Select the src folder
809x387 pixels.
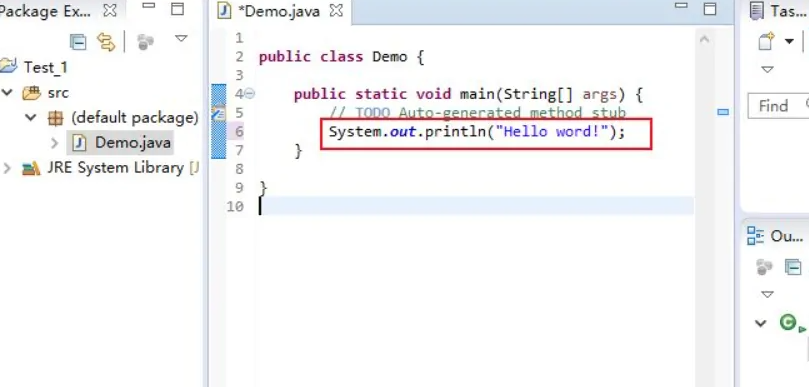pos(58,93)
